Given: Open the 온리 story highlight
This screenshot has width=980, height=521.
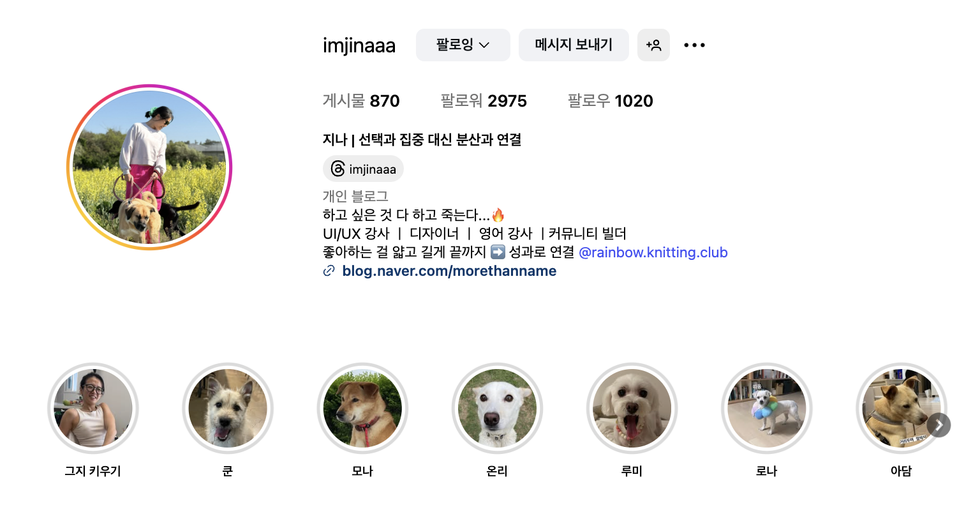Looking at the screenshot, I should coord(497,409).
